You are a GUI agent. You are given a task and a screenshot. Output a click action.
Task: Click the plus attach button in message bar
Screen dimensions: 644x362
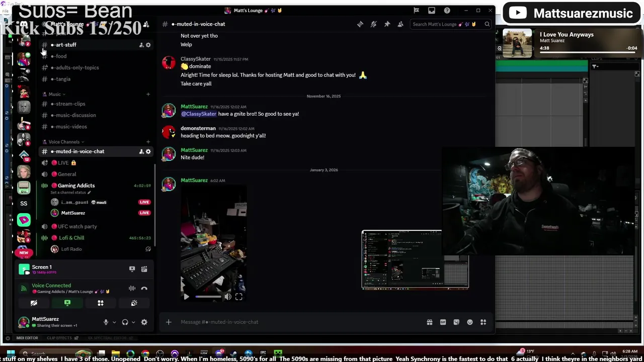coord(169,322)
